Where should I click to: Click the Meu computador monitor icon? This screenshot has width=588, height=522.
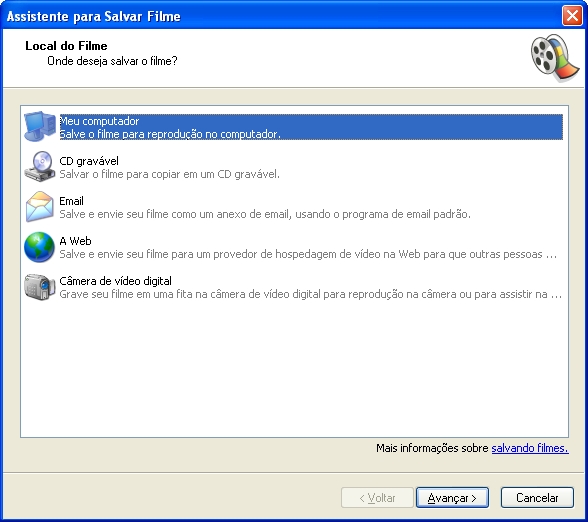40,126
